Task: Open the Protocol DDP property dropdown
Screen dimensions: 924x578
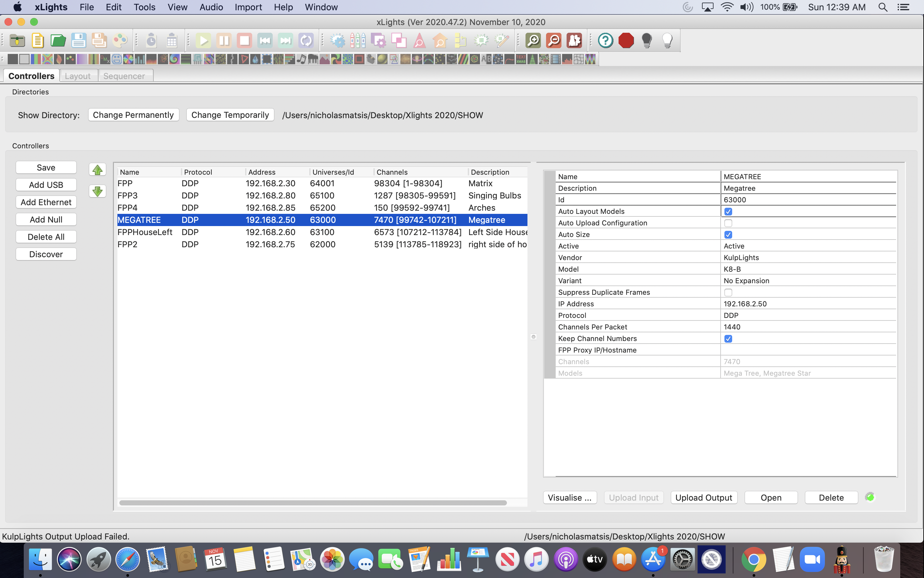Action: coord(808,315)
